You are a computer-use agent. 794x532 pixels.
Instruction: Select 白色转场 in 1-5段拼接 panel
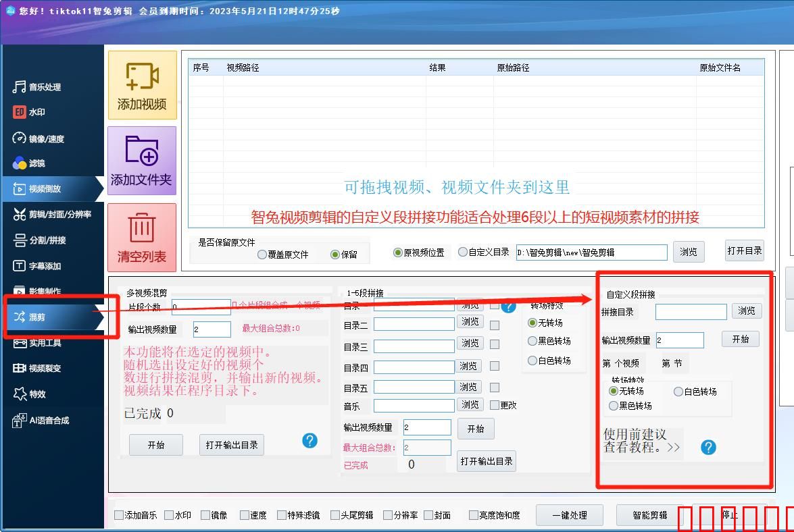[x=549, y=361]
